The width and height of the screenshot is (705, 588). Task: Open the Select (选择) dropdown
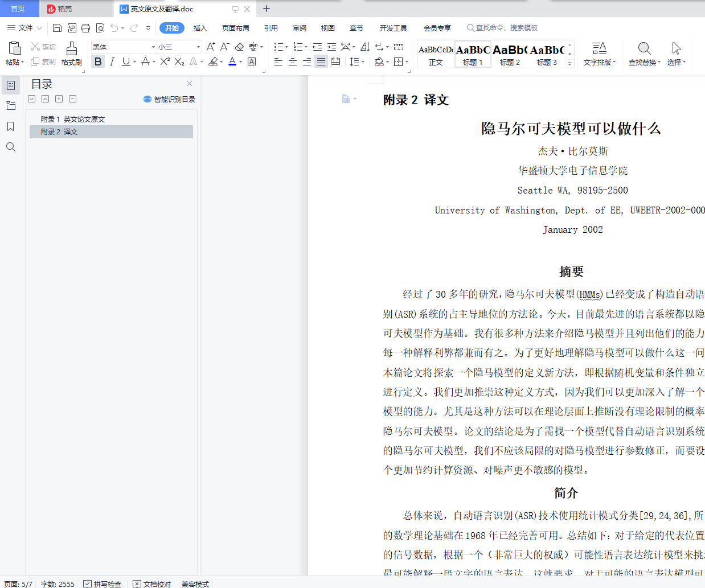(x=676, y=62)
